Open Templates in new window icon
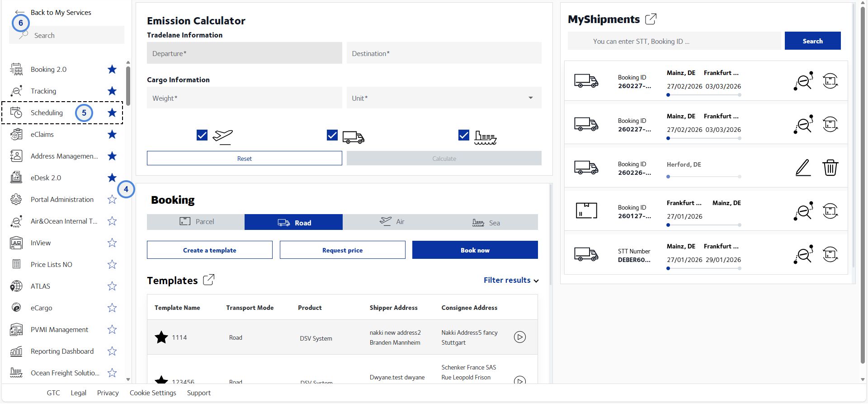Image resolution: width=868 pixels, height=407 pixels. coord(208,280)
